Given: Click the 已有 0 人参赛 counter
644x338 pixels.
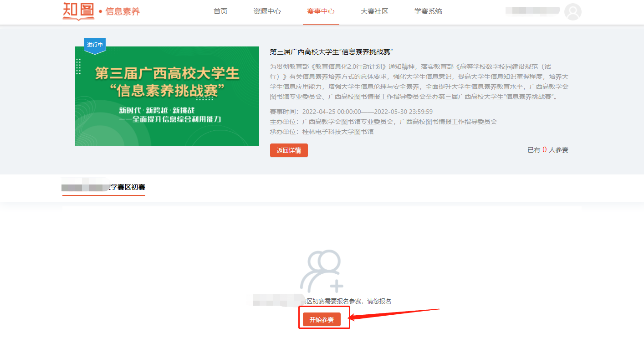Looking at the screenshot, I should 547,150.
